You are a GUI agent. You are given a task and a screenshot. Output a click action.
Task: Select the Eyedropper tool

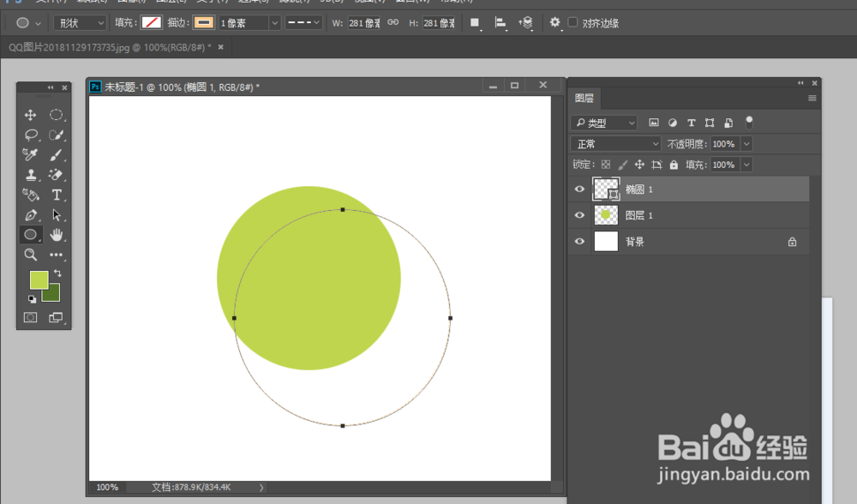point(30,154)
